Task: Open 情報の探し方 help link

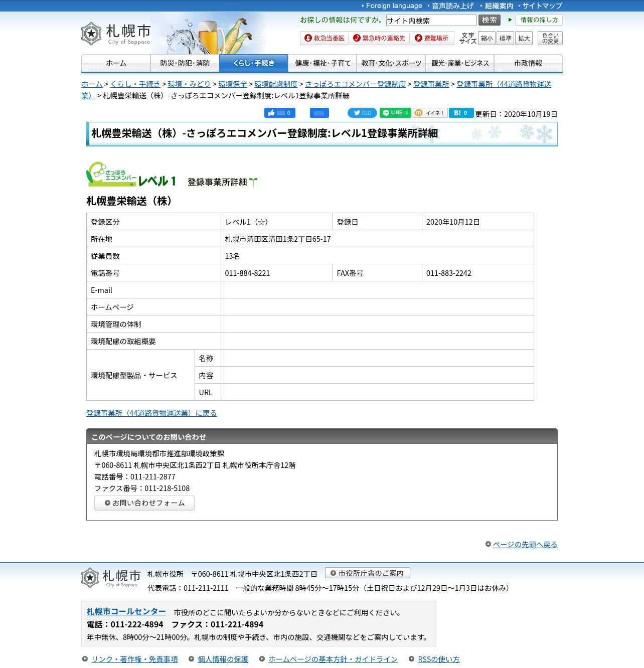Action: click(539, 20)
